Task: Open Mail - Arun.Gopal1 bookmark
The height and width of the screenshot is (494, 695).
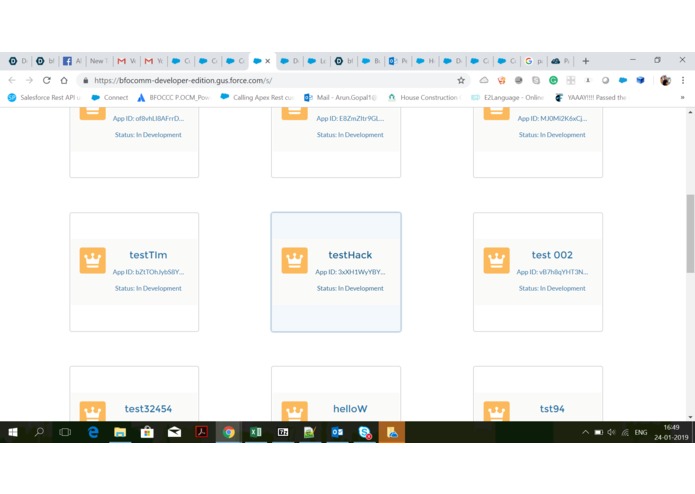Action: click(x=340, y=97)
